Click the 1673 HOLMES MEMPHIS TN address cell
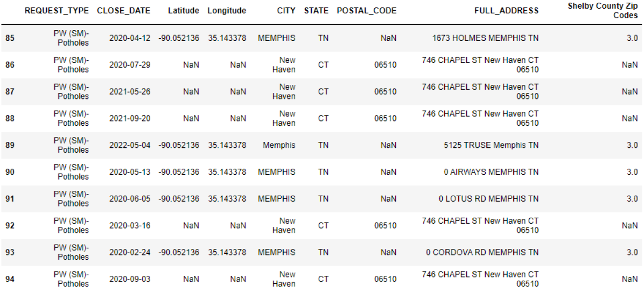 486,38
